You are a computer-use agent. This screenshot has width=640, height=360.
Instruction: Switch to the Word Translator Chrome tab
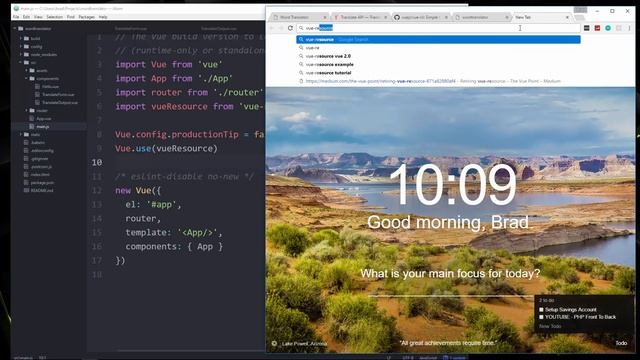298,17
